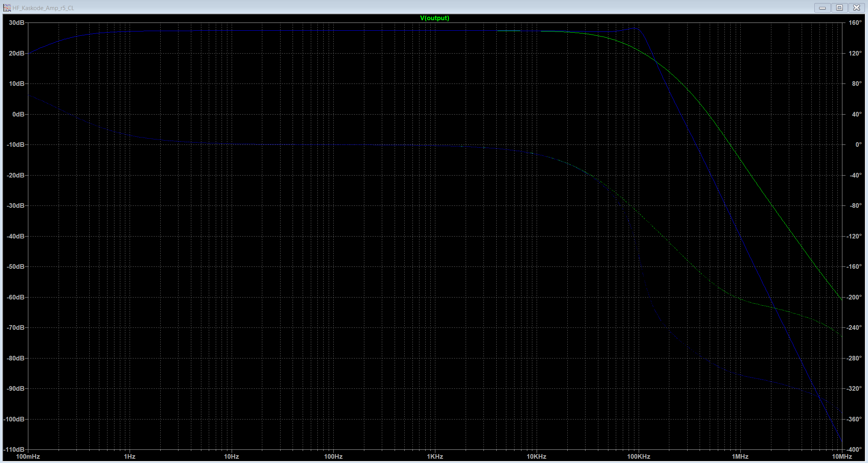Click the 0dB left axis label
This screenshot has height=463, width=868.
(x=18, y=114)
